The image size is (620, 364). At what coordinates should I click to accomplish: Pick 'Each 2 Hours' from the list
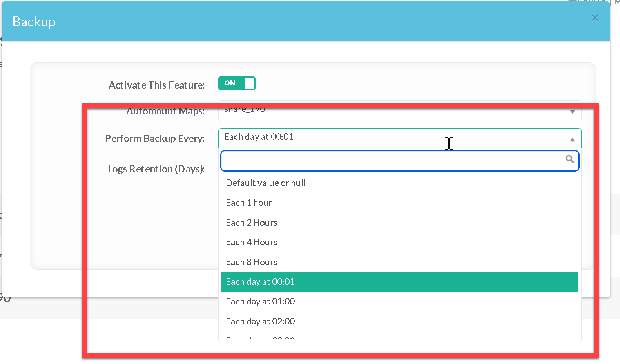[x=251, y=223]
